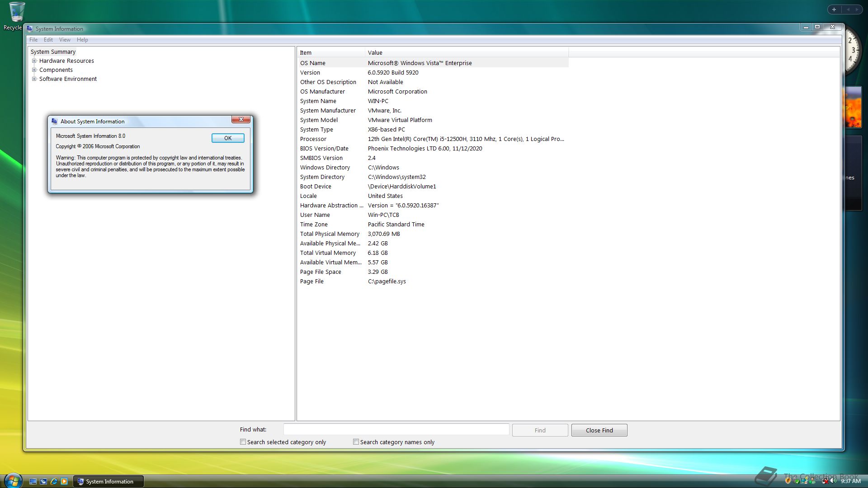Expand the Components node
The height and width of the screenshot is (488, 868).
pos(34,70)
